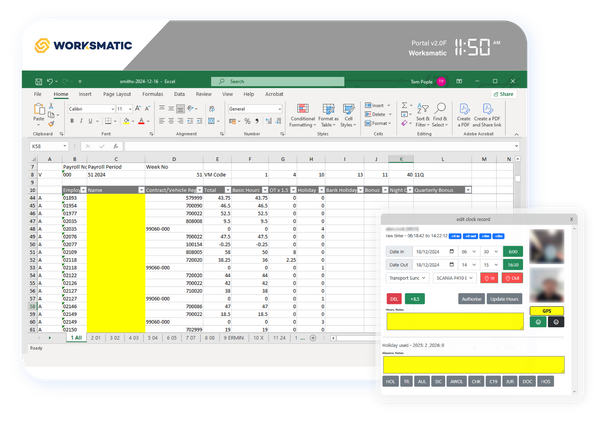Click the Insert Function fx icon
Image resolution: width=600 pixels, height=427 pixels.
(x=115, y=146)
